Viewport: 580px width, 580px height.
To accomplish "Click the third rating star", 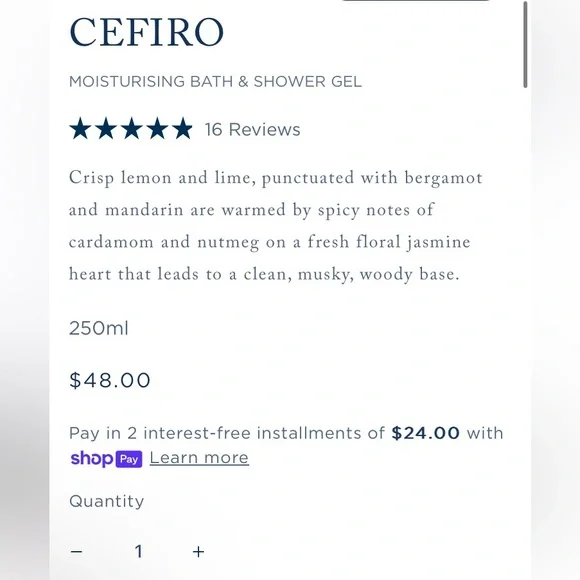I will coord(132,128).
